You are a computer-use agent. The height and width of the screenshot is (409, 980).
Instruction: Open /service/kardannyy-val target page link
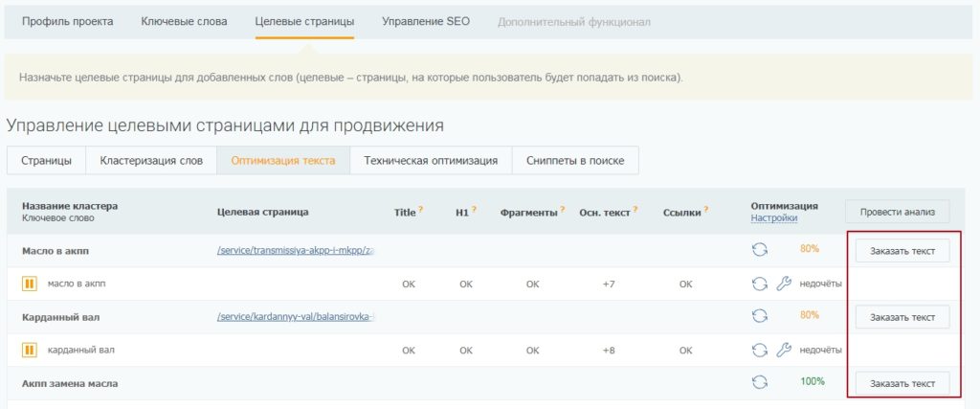[295, 316]
